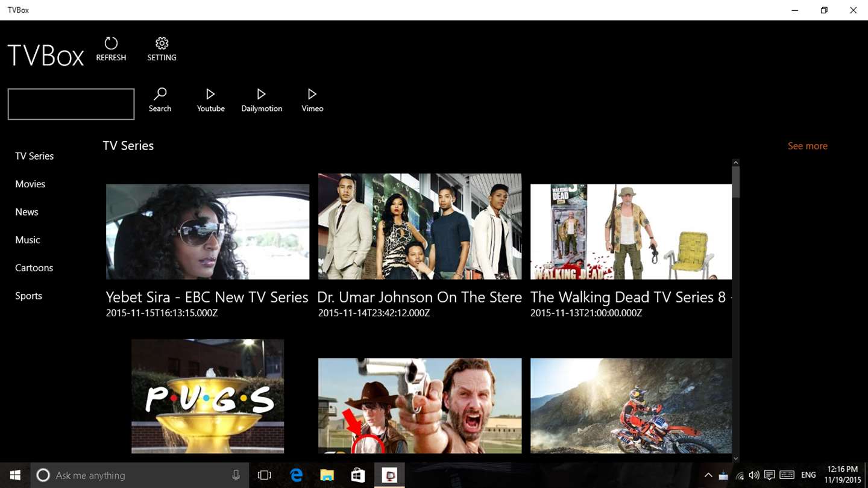Click the Cortana microphone icon

pyautogui.click(x=236, y=475)
